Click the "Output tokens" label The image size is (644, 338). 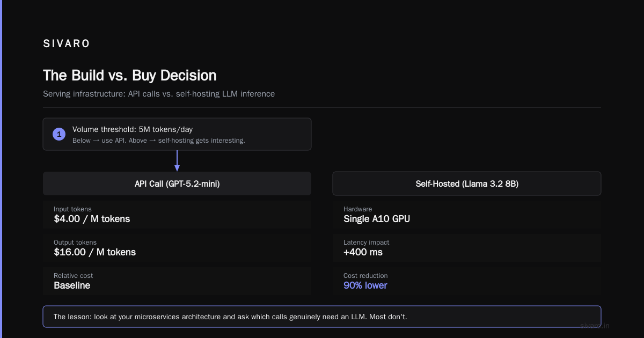coord(75,243)
